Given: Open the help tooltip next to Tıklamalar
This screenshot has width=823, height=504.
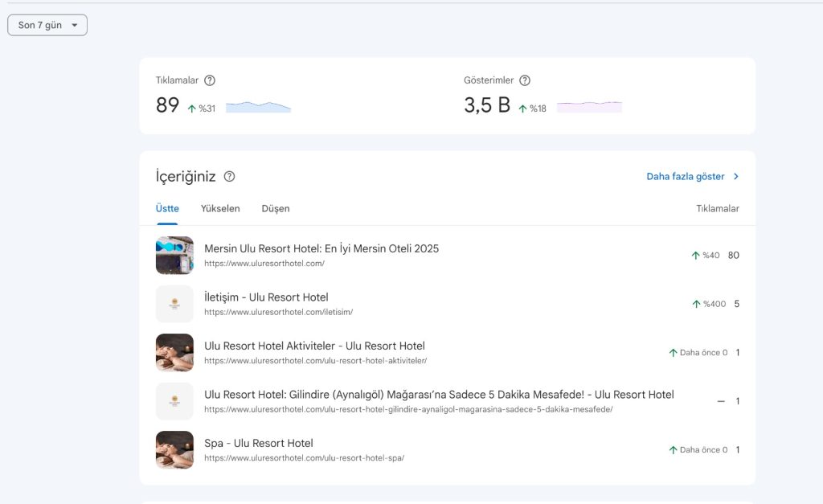Looking at the screenshot, I should tap(210, 80).
